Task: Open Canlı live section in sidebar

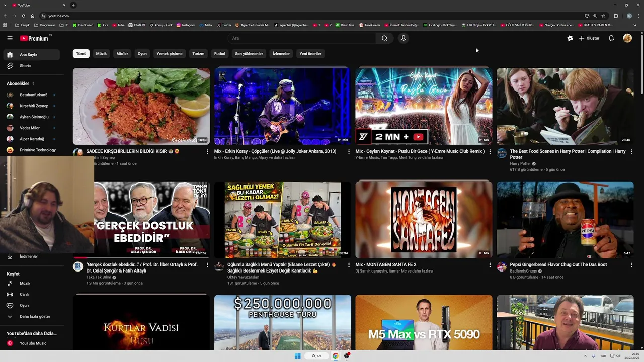Action: pos(31,294)
